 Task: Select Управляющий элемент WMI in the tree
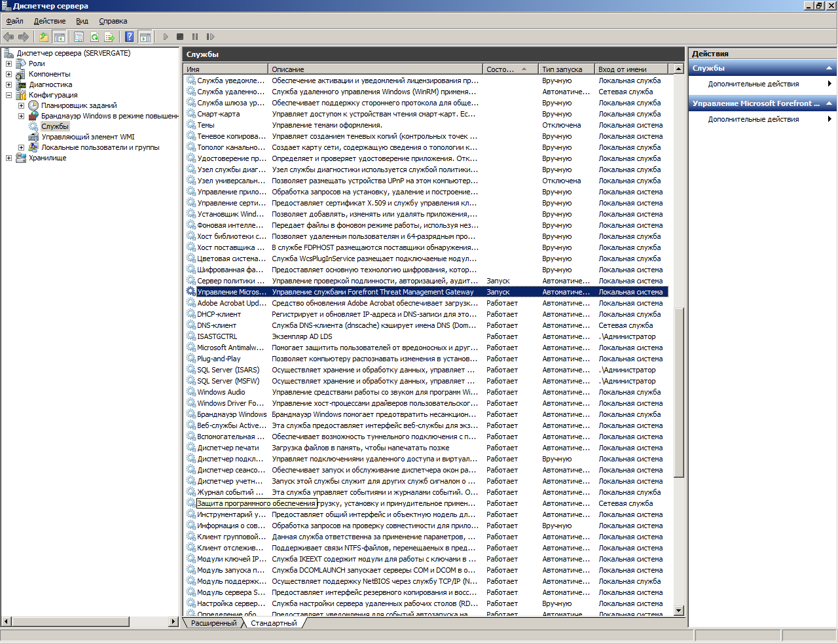tap(88, 137)
